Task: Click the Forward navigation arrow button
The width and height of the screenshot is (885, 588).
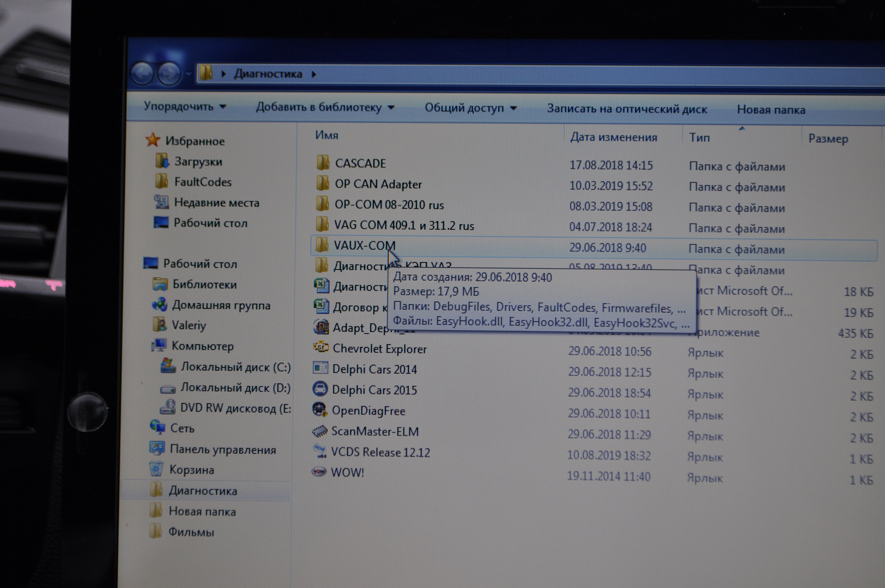Action: pos(169,74)
